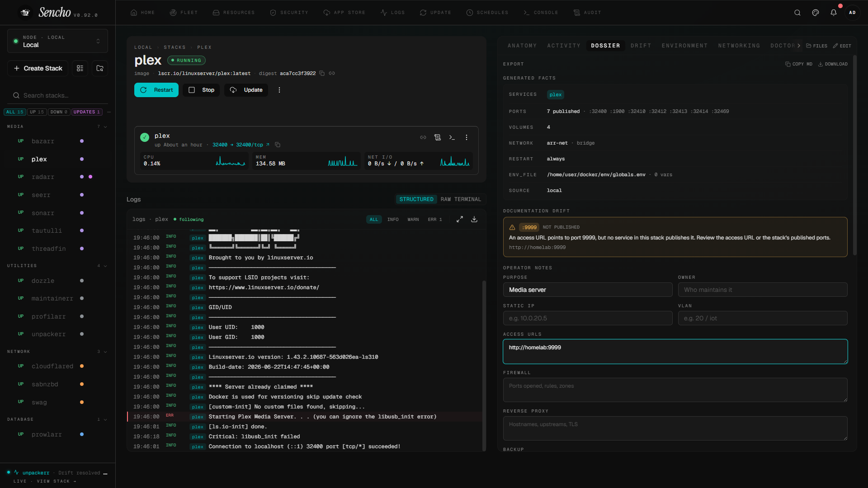Screen dimensions: 868x488
Task: Collapse the NETWORK stack group
Action: click(105, 352)
